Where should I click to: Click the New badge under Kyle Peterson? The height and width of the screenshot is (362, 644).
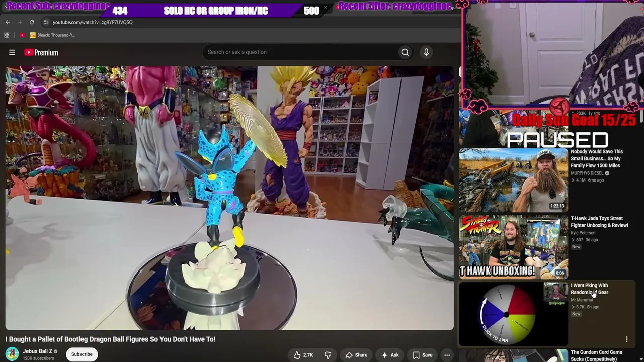coord(576,247)
